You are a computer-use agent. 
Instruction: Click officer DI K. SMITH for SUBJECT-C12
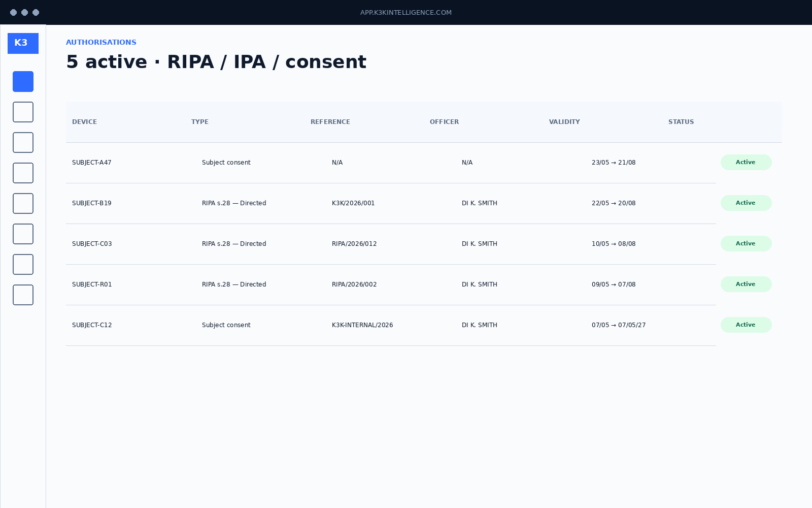coord(480,325)
